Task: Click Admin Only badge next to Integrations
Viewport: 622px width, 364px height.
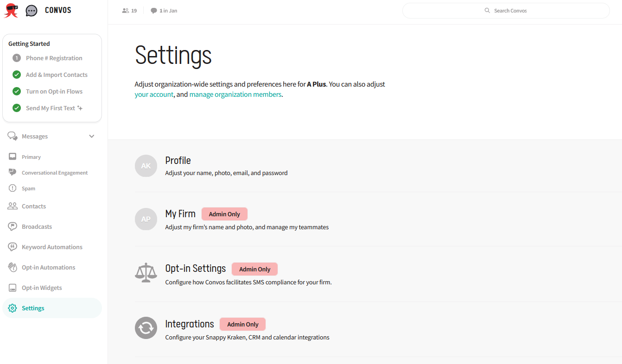Action: pyautogui.click(x=242, y=324)
